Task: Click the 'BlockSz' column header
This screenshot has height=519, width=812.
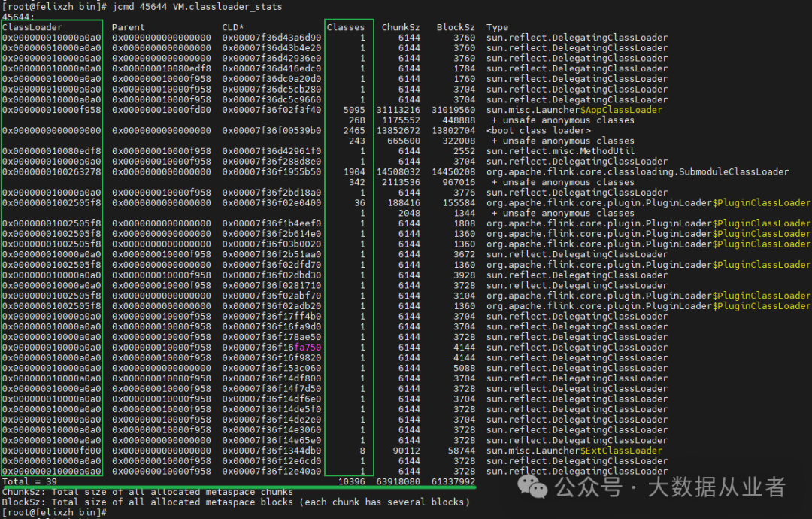Action: 456,27
